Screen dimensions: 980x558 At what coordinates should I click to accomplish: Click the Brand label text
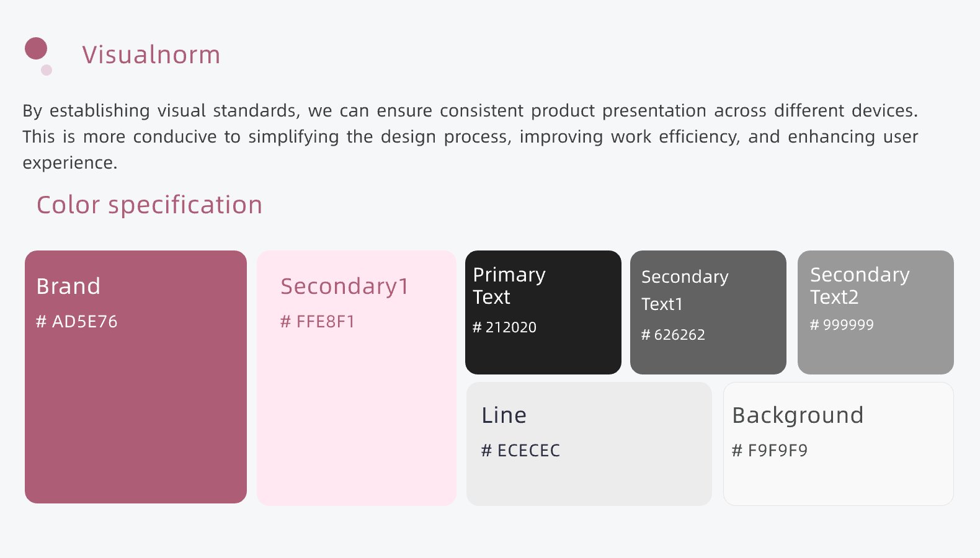pos(68,286)
